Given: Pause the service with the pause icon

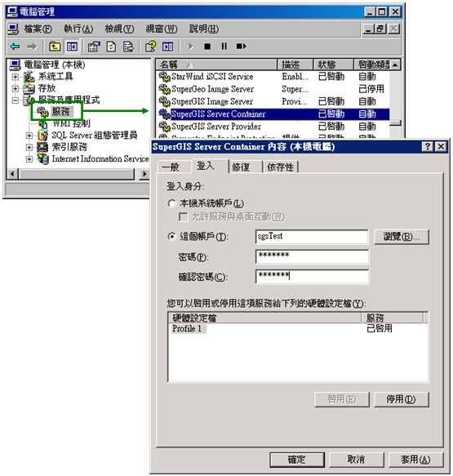Looking at the screenshot, I should pyautogui.click(x=224, y=47).
